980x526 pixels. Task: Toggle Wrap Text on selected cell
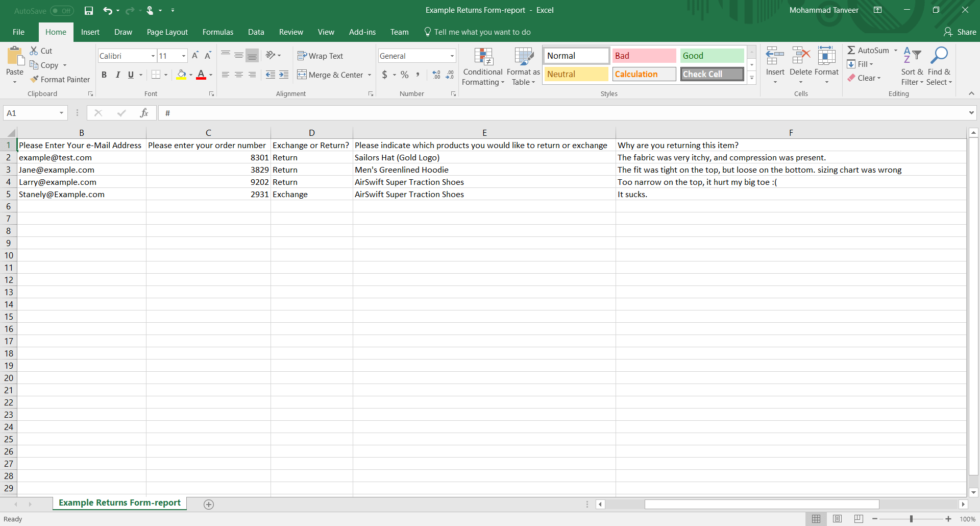[x=321, y=56]
